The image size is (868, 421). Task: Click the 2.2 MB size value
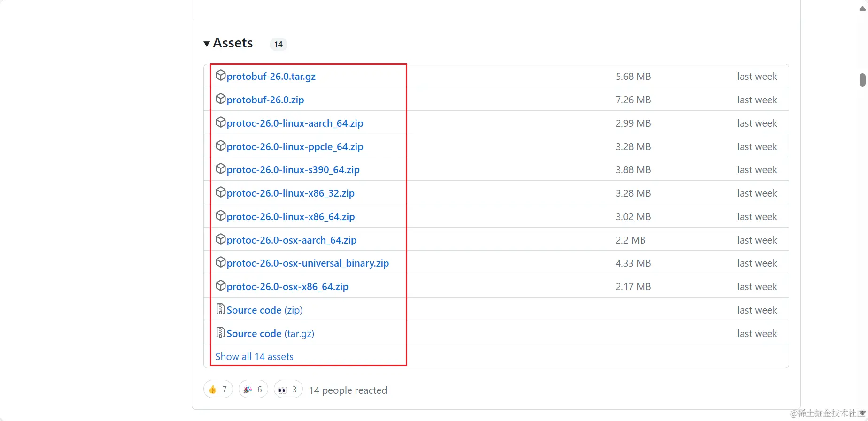630,240
